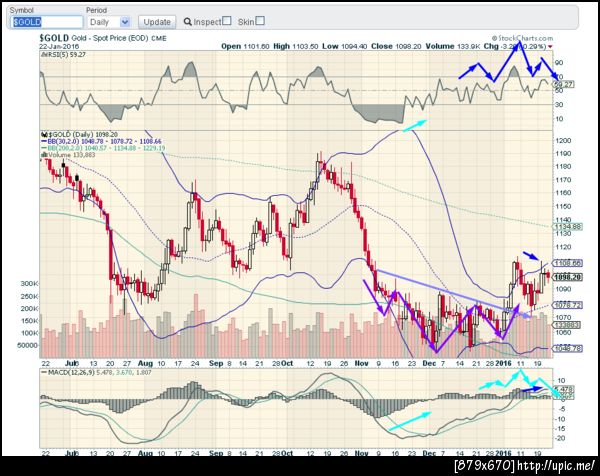
Task: Click the $GOLD (Daily) 1098.20 legend
Action: pyautogui.click(x=82, y=135)
